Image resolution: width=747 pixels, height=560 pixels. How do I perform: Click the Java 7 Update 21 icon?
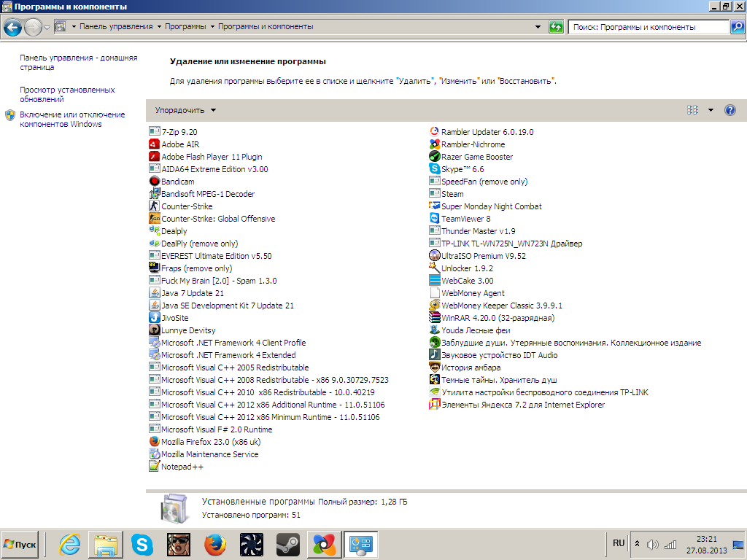pyautogui.click(x=154, y=293)
